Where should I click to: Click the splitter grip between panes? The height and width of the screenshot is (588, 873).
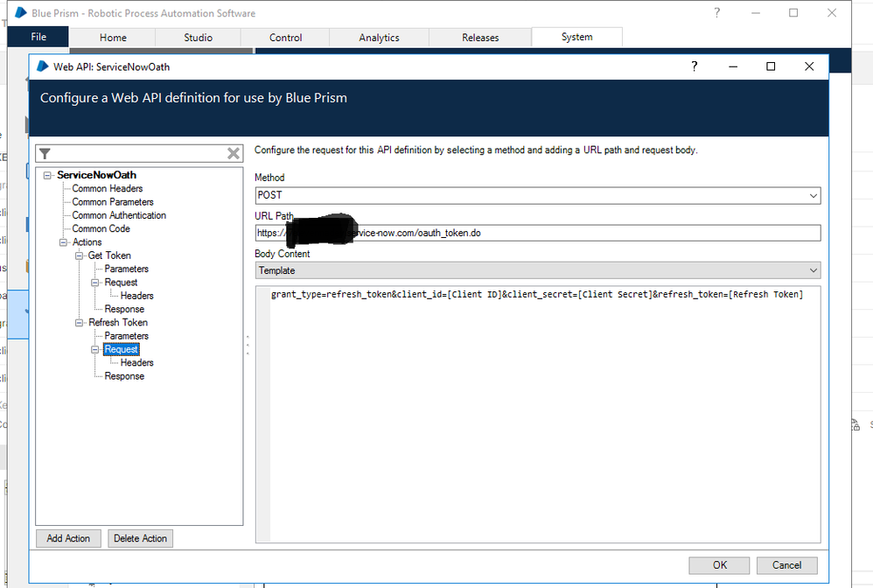248,345
